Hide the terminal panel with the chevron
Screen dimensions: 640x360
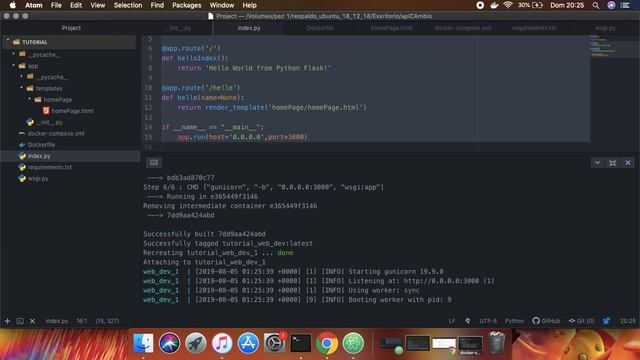pos(597,163)
